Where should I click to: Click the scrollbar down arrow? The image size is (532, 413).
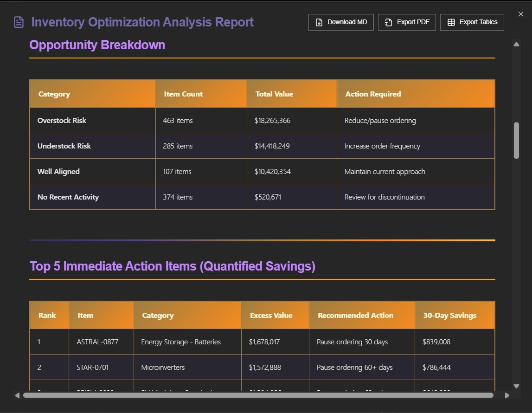pyautogui.click(x=516, y=386)
